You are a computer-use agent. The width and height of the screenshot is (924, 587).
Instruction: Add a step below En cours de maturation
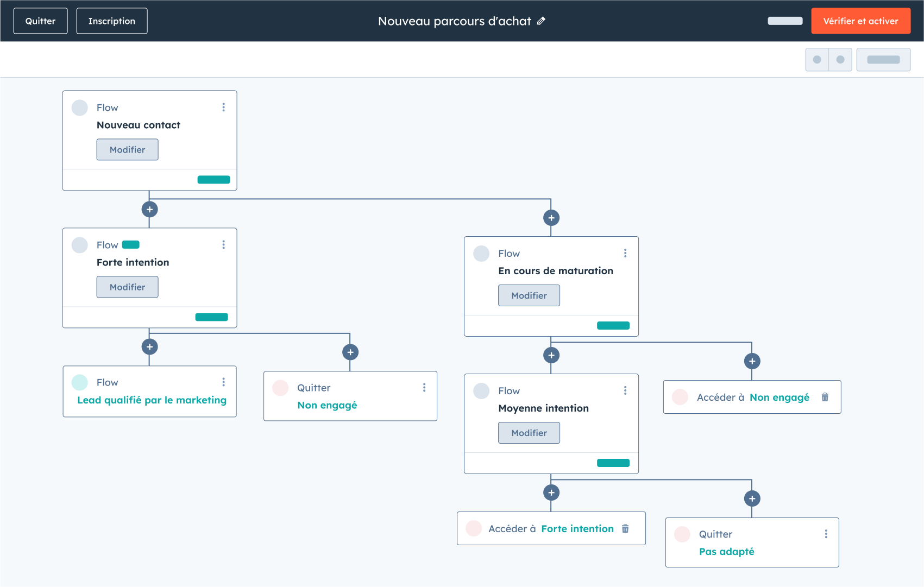(x=551, y=356)
